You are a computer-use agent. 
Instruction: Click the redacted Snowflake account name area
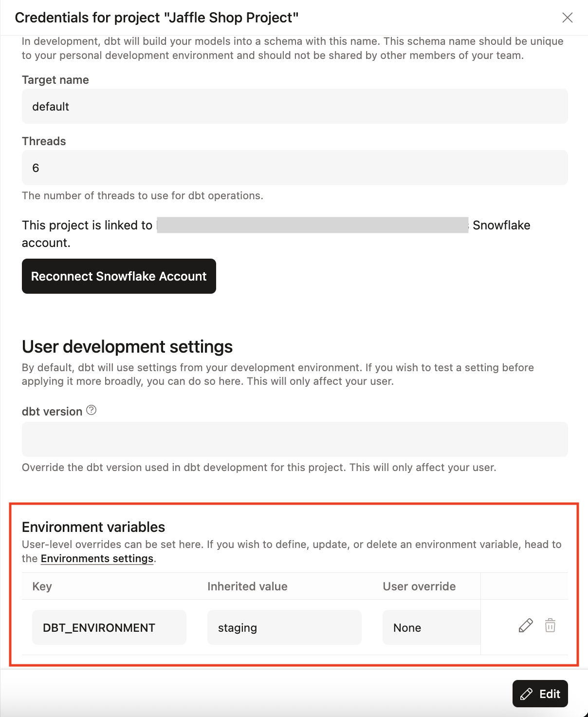coord(312,225)
